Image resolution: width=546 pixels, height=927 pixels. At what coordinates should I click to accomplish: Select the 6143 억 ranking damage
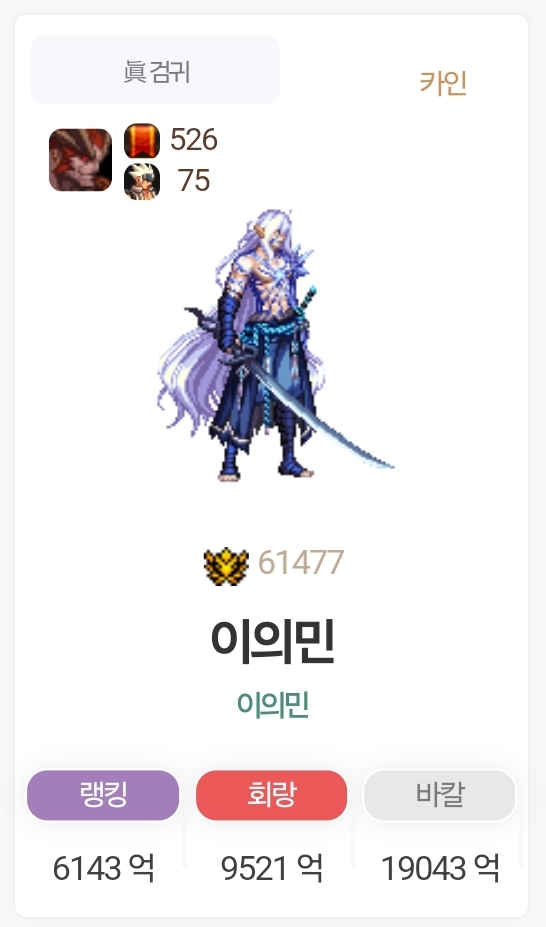103,868
